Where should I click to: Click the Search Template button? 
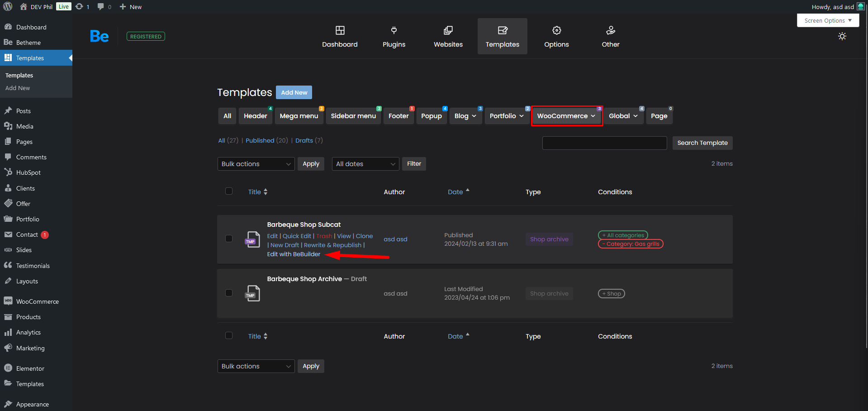click(702, 143)
